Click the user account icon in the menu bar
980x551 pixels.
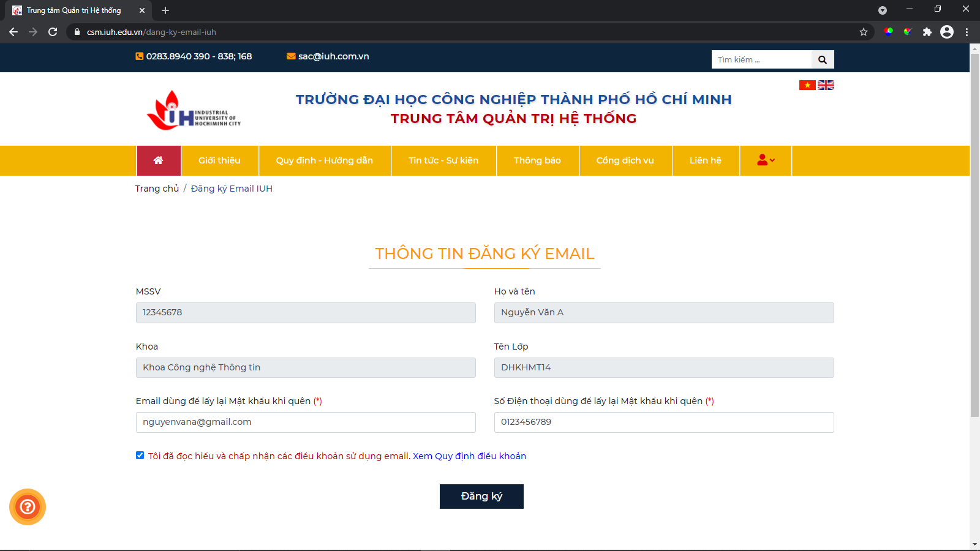(x=761, y=160)
